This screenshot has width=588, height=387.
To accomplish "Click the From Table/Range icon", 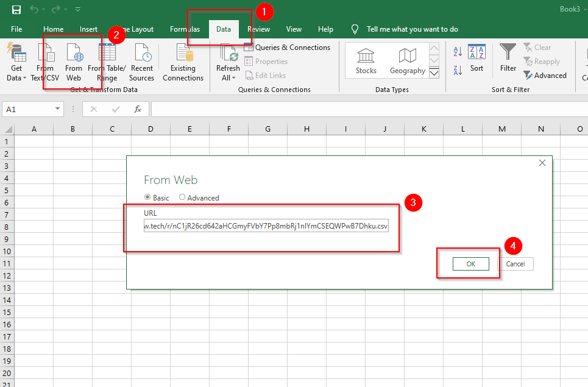I will tap(108, 61).
